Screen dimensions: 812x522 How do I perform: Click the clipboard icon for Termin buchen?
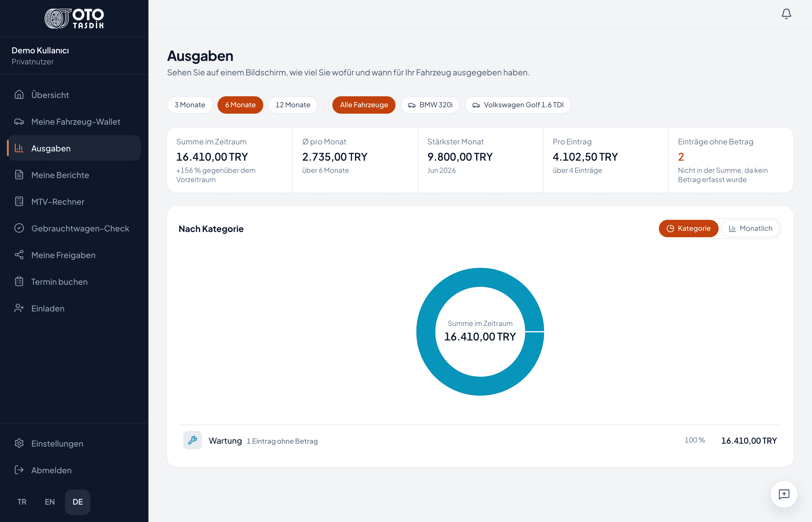click(x=19, y=282)
